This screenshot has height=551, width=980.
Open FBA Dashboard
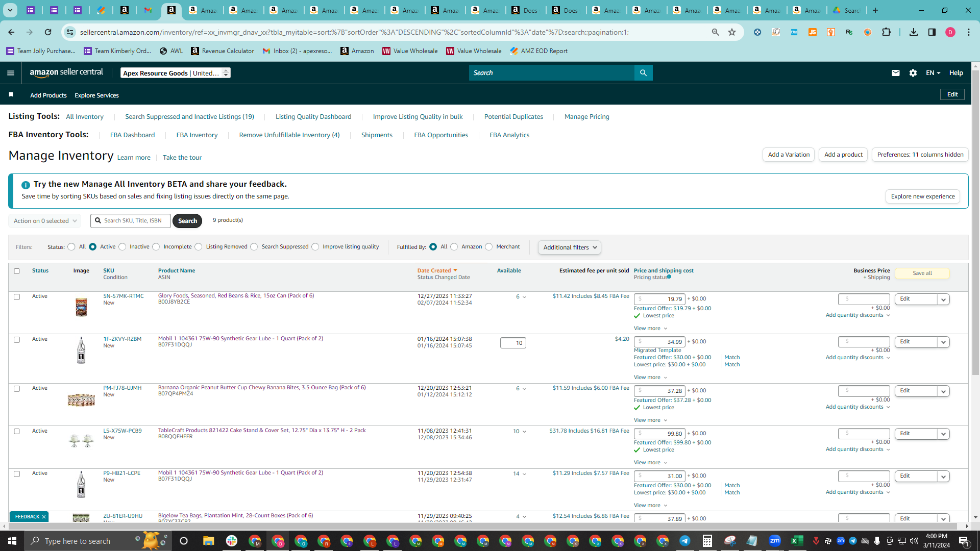click(x=132, y=135)
